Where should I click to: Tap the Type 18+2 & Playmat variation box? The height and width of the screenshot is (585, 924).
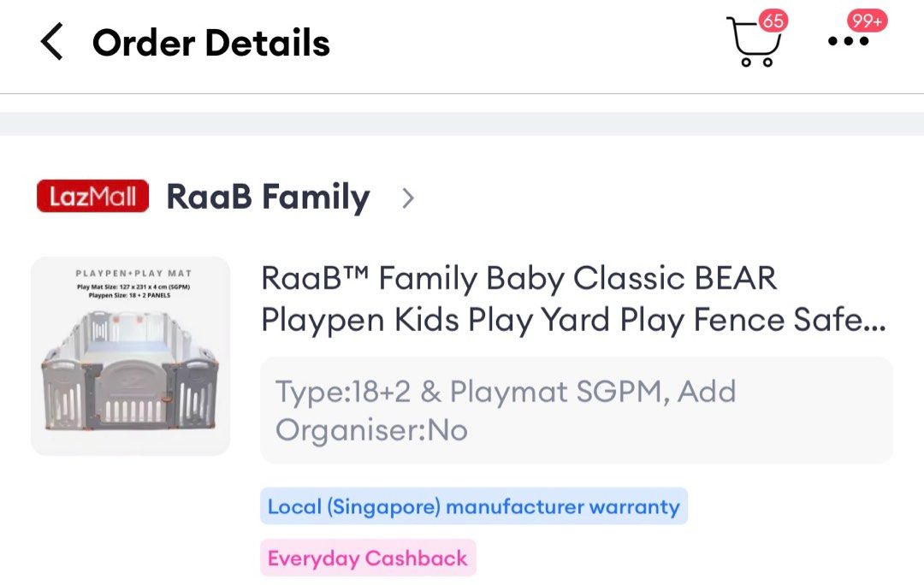[x=577, y=410]
